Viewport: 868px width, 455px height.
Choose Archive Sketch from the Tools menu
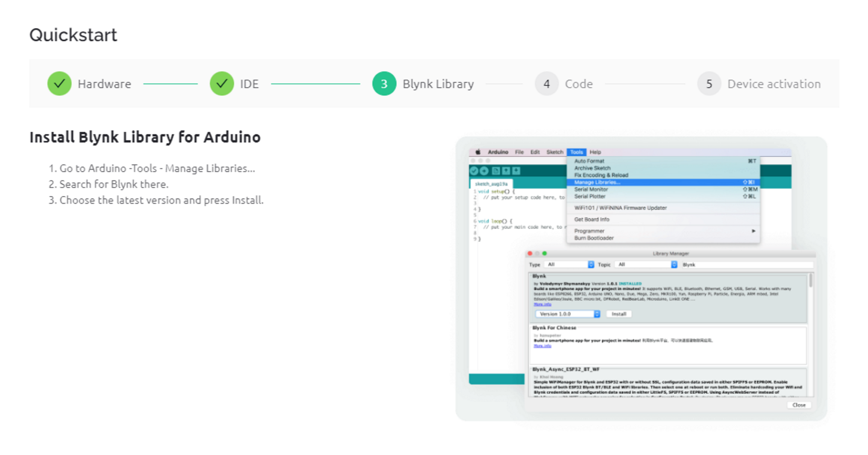coord(663,168)
